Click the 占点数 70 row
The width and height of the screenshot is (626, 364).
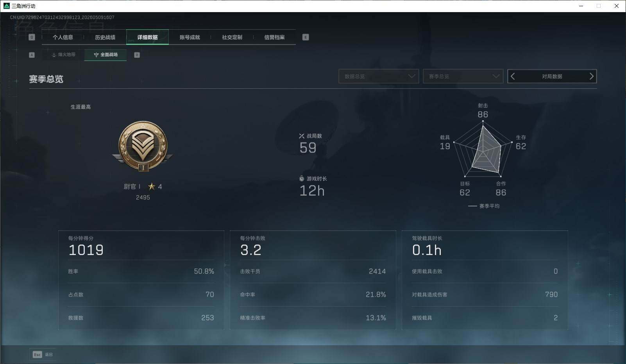tap(141, 294)
